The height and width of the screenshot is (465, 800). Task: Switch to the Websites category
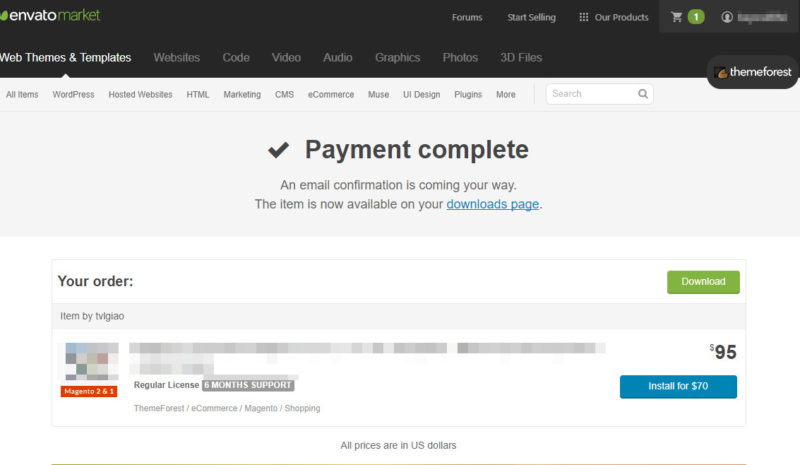[x=177, y=58]
